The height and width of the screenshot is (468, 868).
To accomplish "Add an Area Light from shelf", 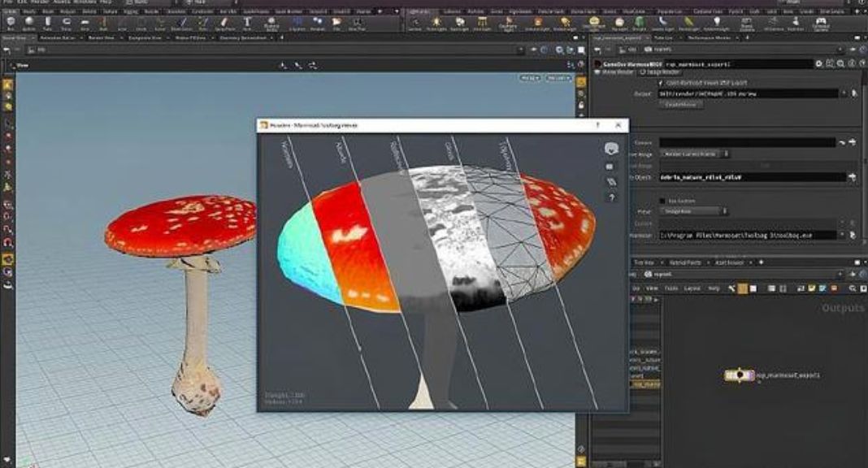I will tap(482, 23).
